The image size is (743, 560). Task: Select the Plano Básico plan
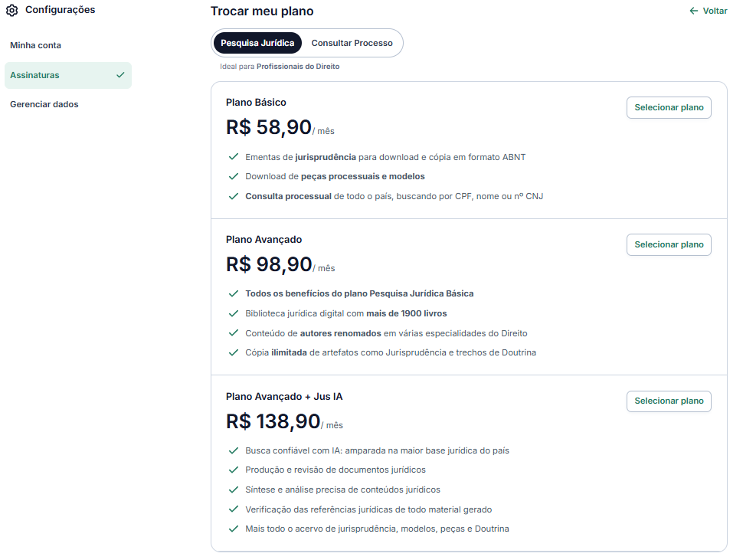coord(669,108)
